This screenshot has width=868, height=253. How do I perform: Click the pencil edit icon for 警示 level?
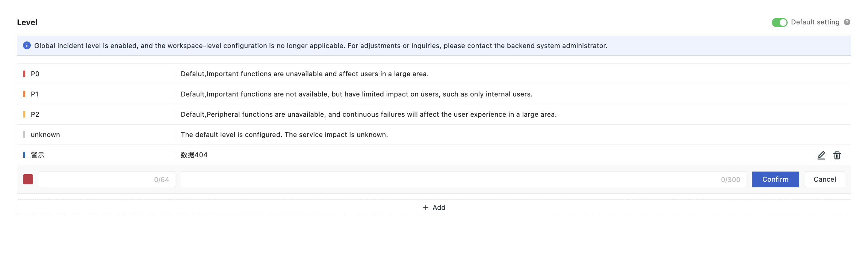[821, 155]
